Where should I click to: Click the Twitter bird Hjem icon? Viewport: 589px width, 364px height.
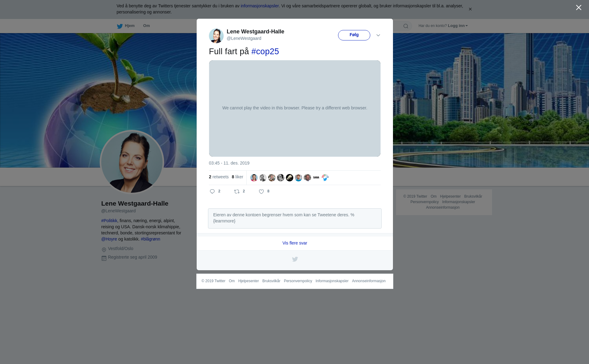(120, 26)
